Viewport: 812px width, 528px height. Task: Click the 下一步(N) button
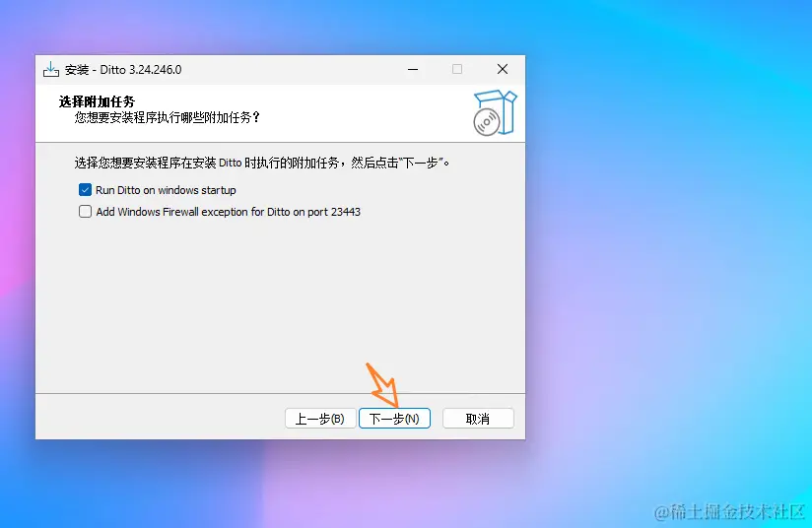[x=394, y=419]
